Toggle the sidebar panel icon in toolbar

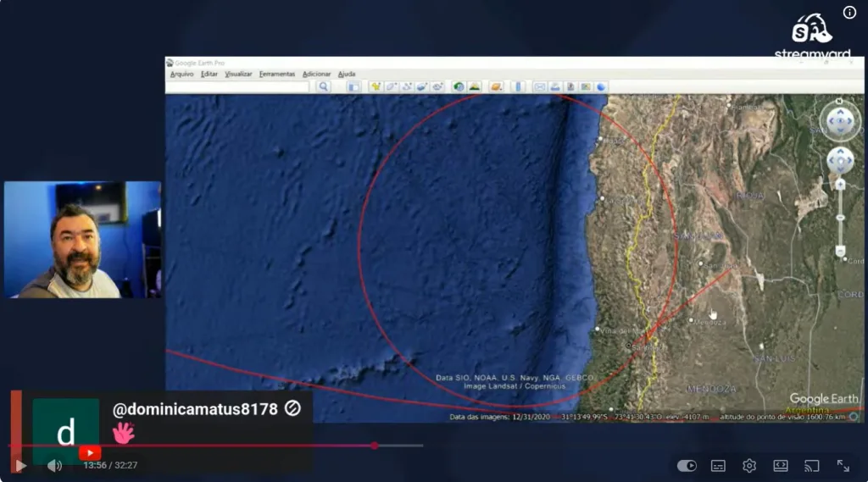[353, 87]
